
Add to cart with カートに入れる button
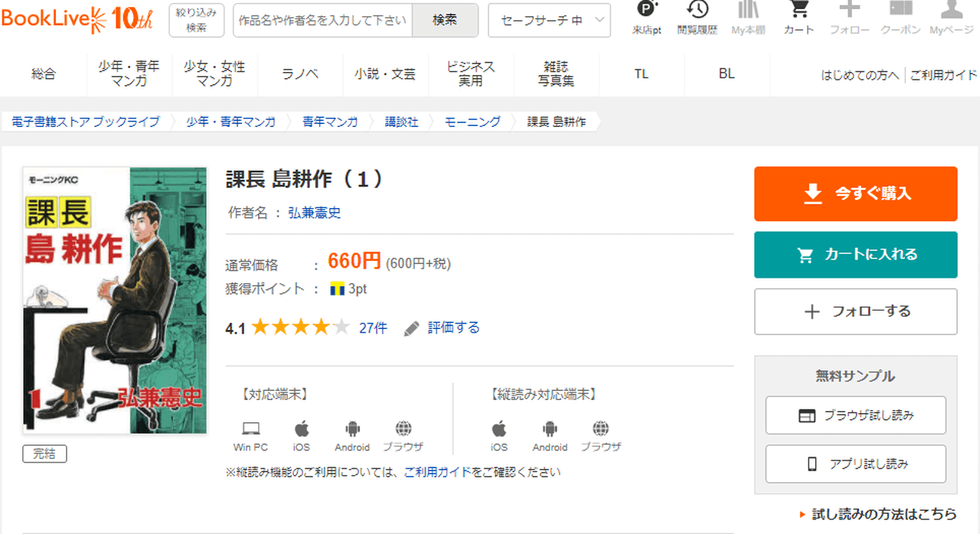click(855, 255)
